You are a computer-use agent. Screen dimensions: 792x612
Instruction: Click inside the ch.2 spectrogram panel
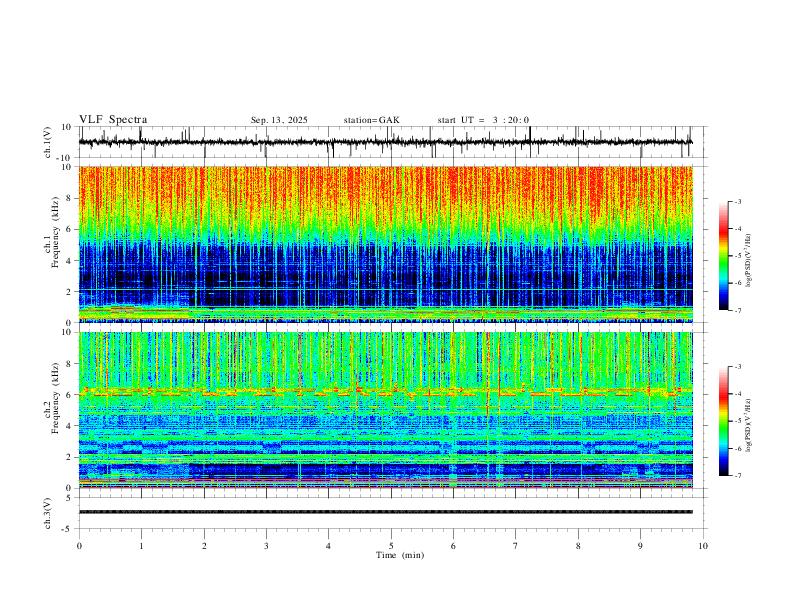386,410
